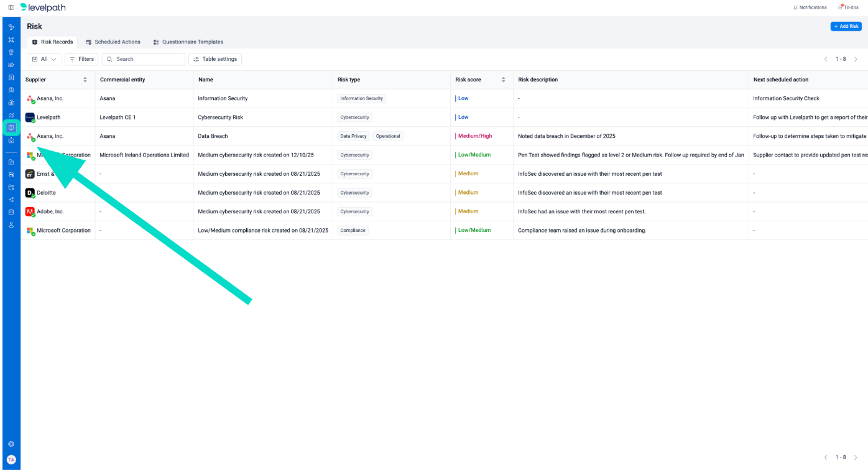
Task: Click the Notifications bell in the top bar
Action: 810,7
